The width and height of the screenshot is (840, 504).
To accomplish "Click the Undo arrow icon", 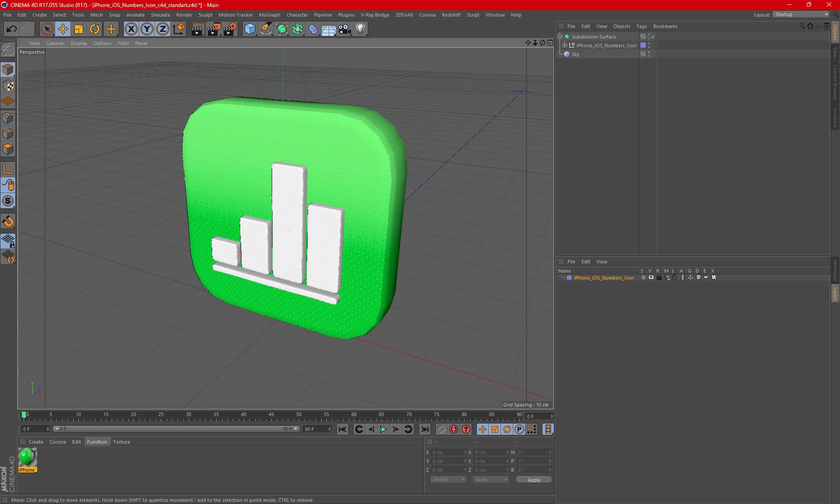I will [12, 29].
